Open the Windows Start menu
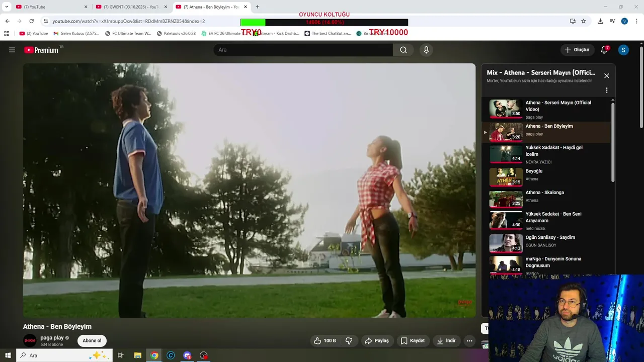The image size is (644, 362). click(x=8, y=355)
